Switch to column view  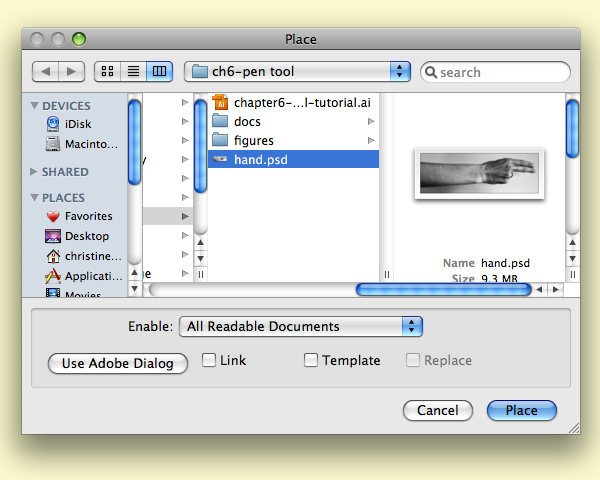(159, 71)
